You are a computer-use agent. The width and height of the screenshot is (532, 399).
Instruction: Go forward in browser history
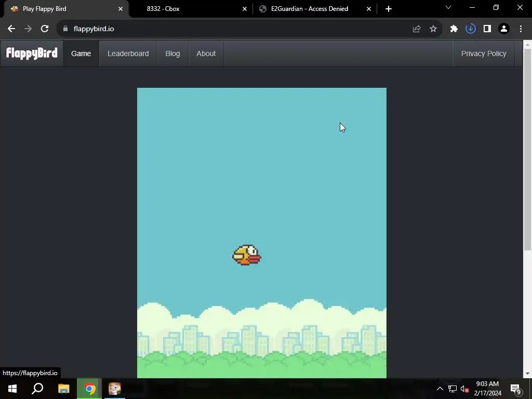click(28, 29)
